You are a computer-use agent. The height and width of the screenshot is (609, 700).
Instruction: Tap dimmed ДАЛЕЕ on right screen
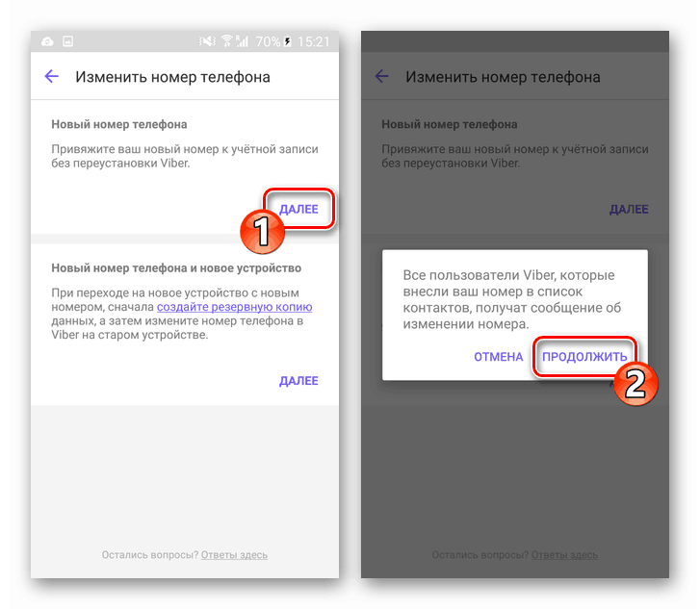(x=629, y=209)
